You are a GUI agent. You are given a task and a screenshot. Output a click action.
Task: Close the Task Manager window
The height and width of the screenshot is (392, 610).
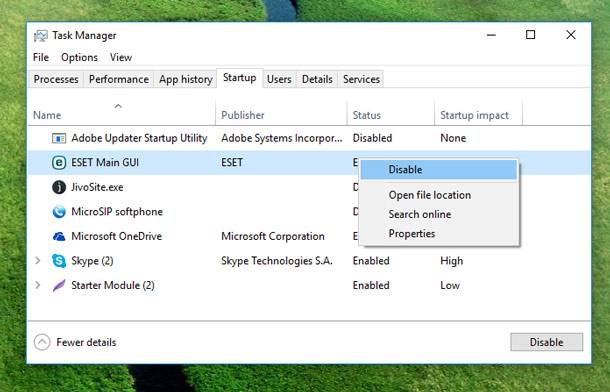pos(571,35)
